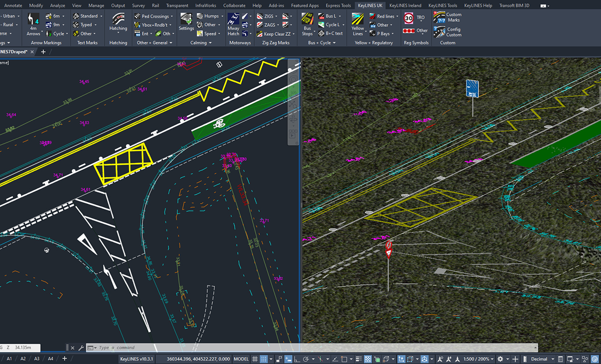This screenshot has width=601, height=364.
Task: Open the Modify ribbon tab
Action: pyautogui.click(x=36, y=5)
